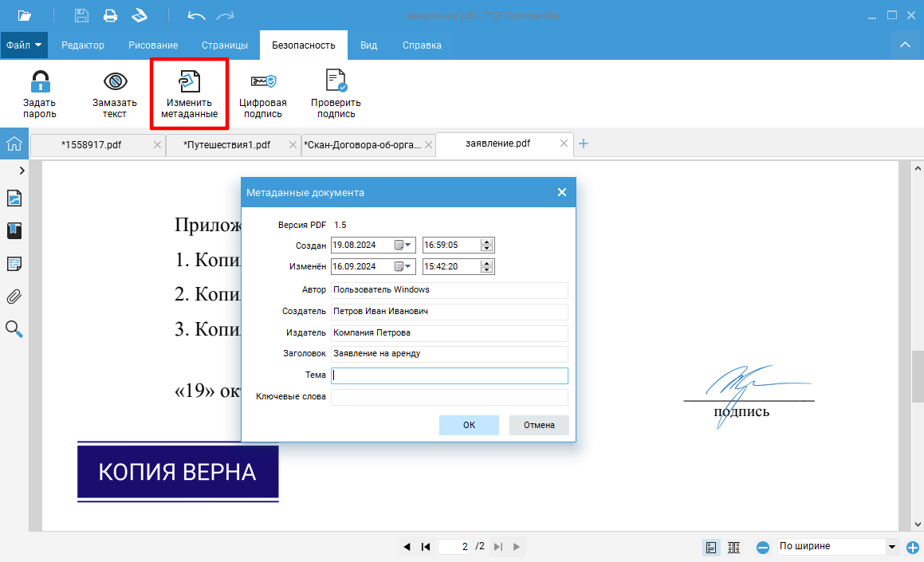
Task: Switch to Редактор tab
Action: (82, 45)
